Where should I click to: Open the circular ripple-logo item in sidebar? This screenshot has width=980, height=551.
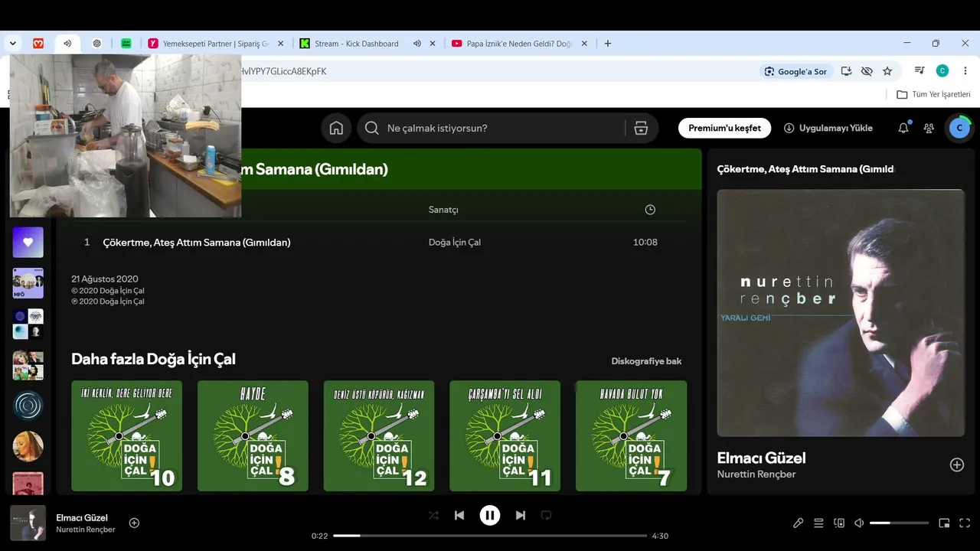click(28, 406)
